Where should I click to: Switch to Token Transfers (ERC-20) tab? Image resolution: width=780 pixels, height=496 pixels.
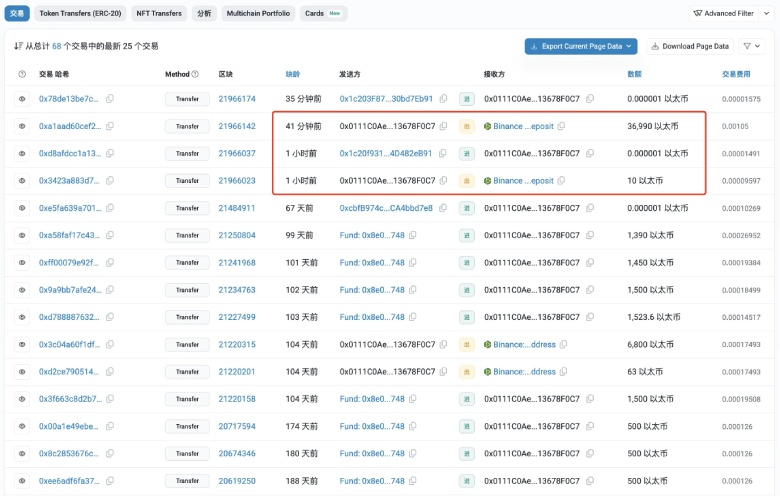[x=78, y=13]
